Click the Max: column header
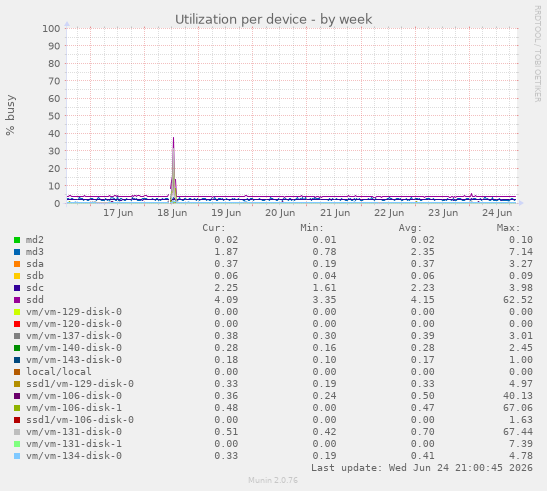 [x=508, y=228]
